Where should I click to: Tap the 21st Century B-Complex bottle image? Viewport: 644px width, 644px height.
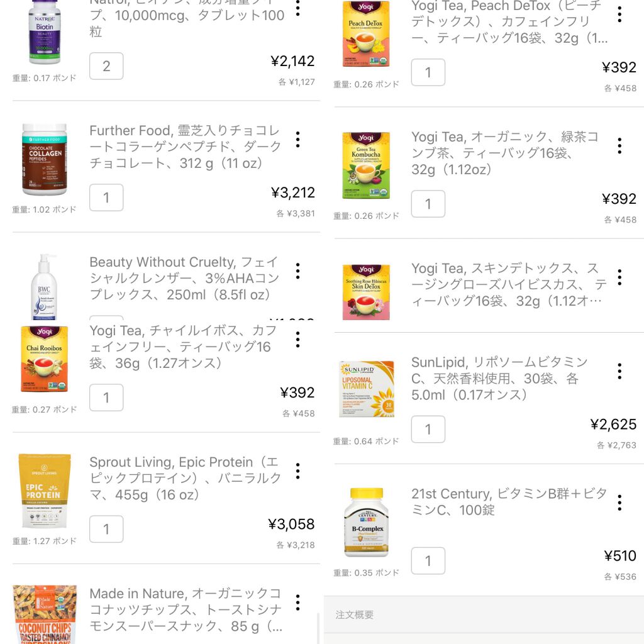(x=366, y=522)
